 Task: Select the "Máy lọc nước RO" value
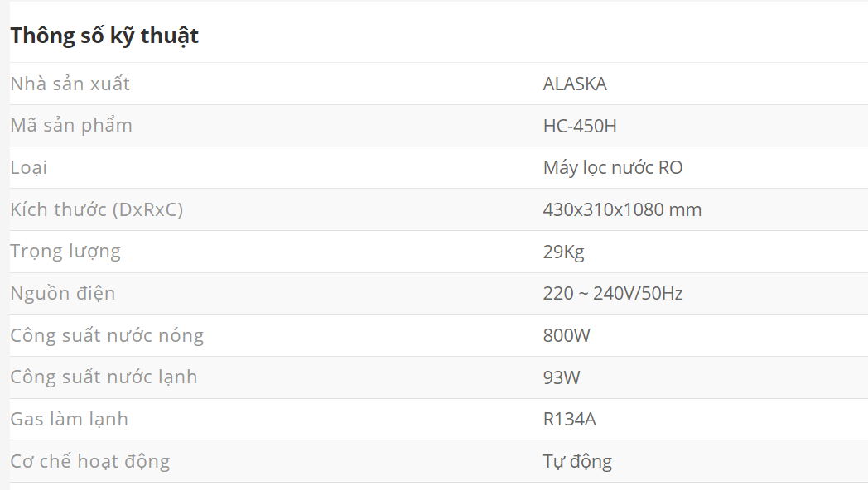pos(613,168)
